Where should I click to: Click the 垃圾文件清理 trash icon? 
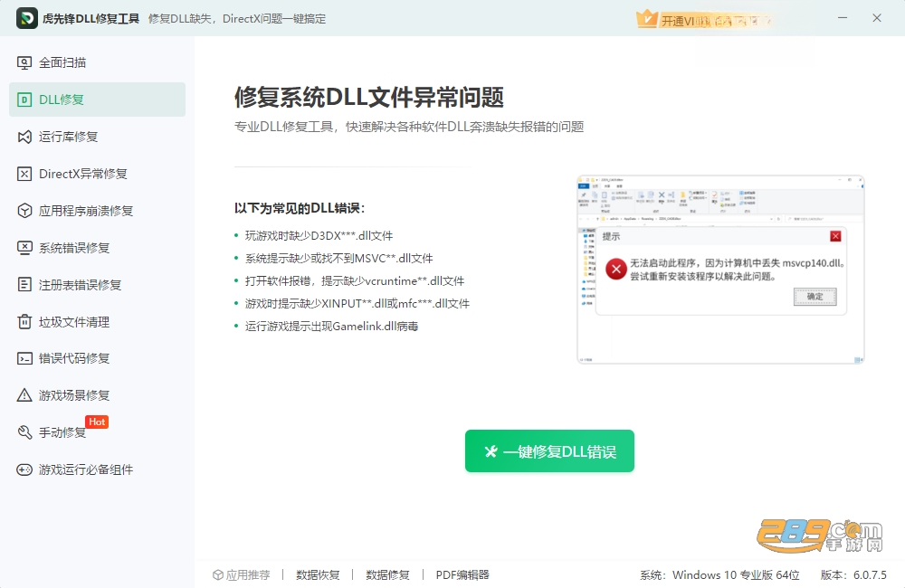tap(24, 321)
